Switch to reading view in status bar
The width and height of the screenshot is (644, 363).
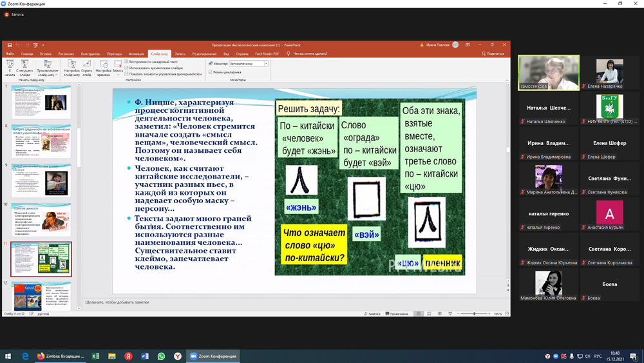pos(440,314)
